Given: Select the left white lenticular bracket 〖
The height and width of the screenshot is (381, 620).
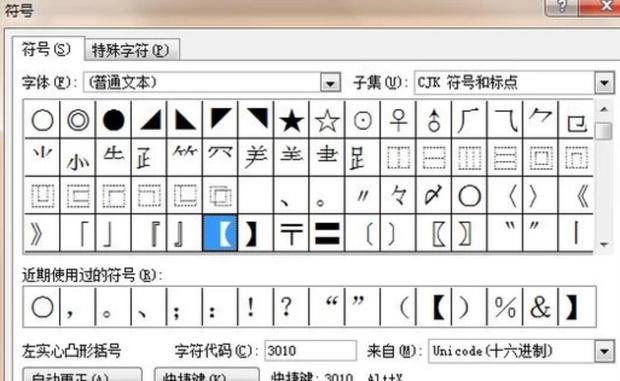Looking at the screenshot, I should [434, 234].
